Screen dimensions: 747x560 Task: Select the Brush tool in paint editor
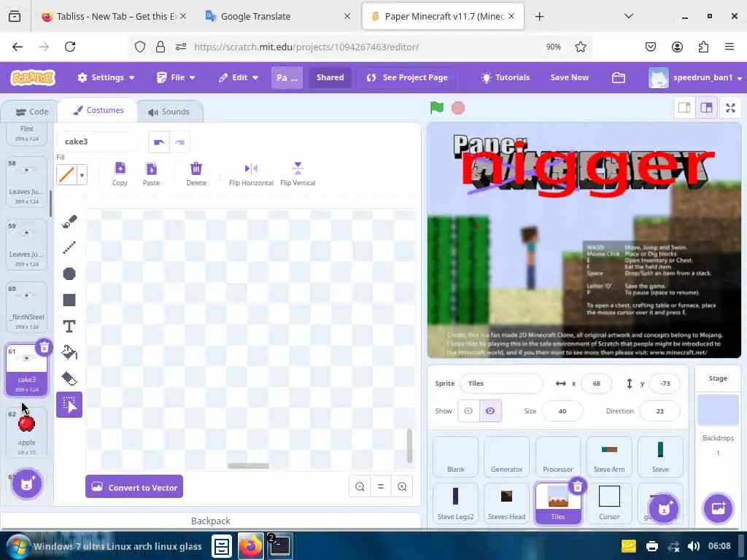pyautogui.click(x=69, y=222)
